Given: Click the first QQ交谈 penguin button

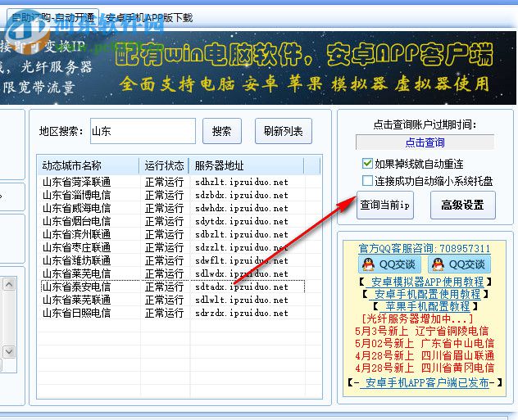Looking at the screenshot, I should click(x=390, y=264).
